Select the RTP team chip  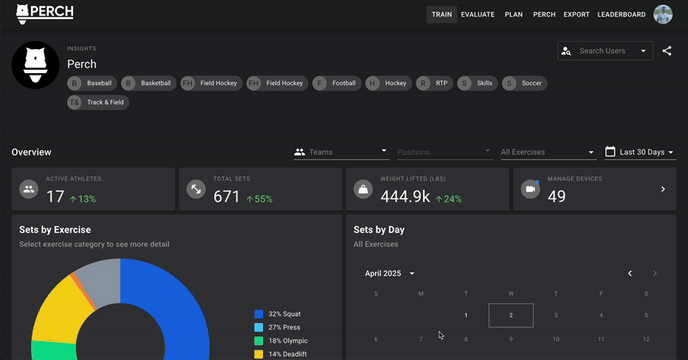[435, 83]
